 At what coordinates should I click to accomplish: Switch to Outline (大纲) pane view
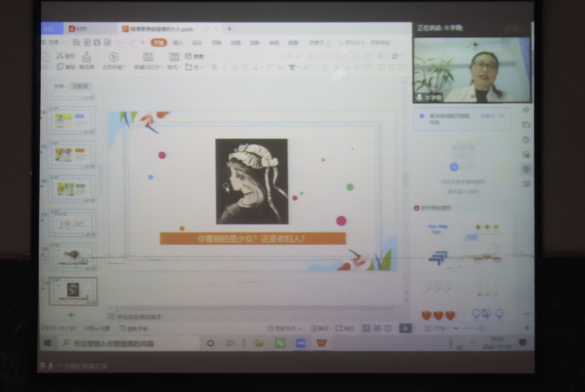59,86
